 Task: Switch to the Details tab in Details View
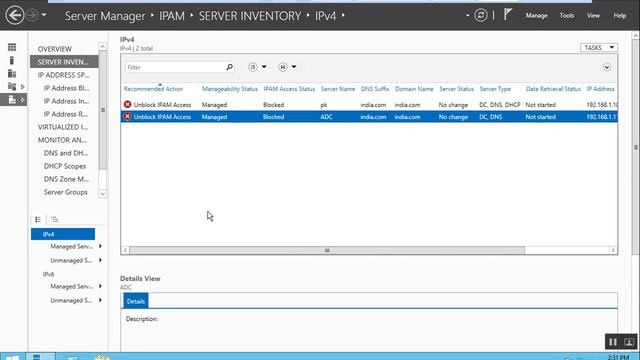[136, 302]
